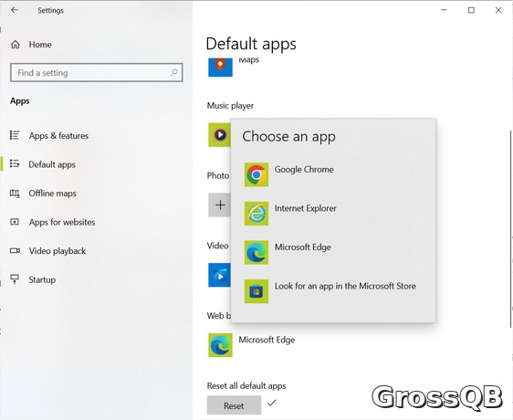Viewport: 513px width, 420px height.
Task: Select Look for an app in Microsoft Store
Action: pos(333,291)
